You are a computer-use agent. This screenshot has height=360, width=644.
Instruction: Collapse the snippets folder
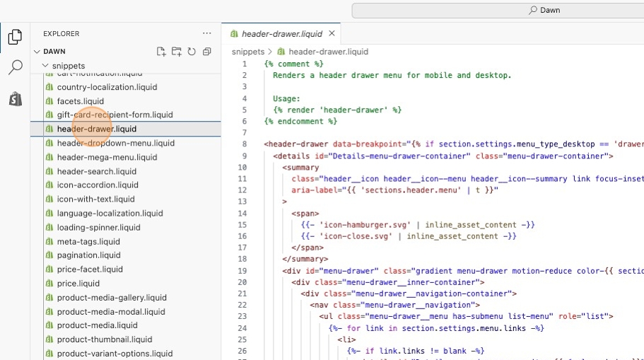(68, 66)
